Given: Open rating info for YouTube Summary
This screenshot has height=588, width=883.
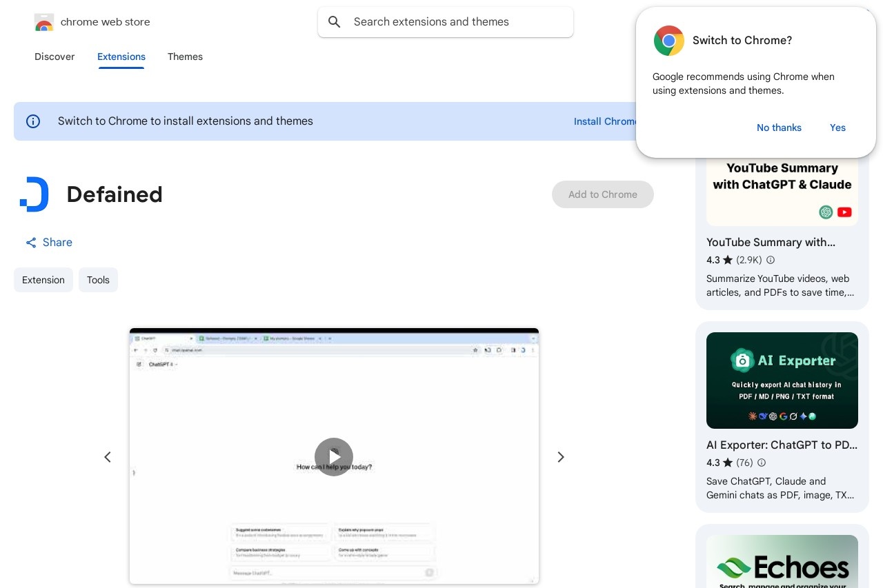Looking at the screenshot, I should click(771, 260).
